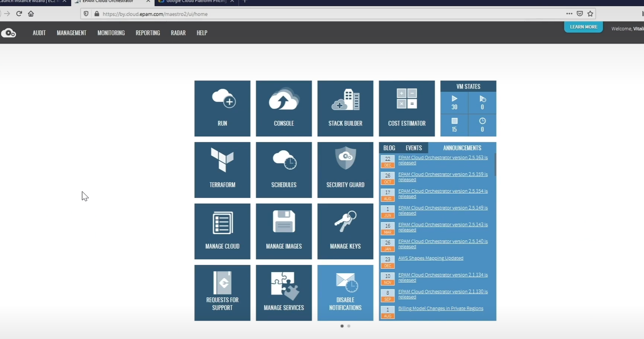This screenshot has width=644, height=339.
Task: Click the announcements panel scrollbar
Action: pos(495,165)
